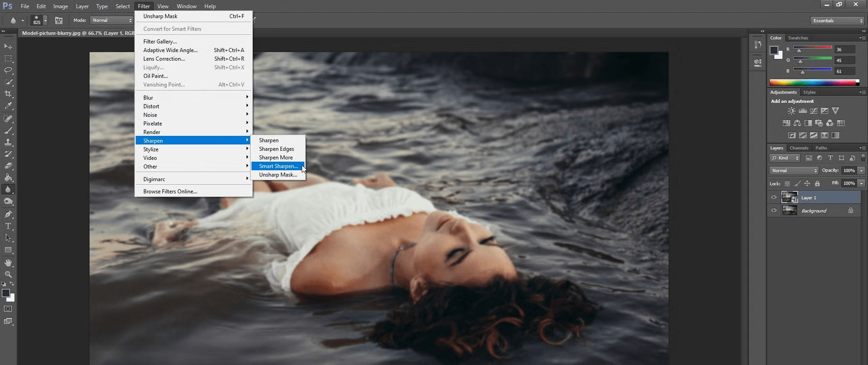
Task: Select the Pen tool
Action: pos(8,214)
